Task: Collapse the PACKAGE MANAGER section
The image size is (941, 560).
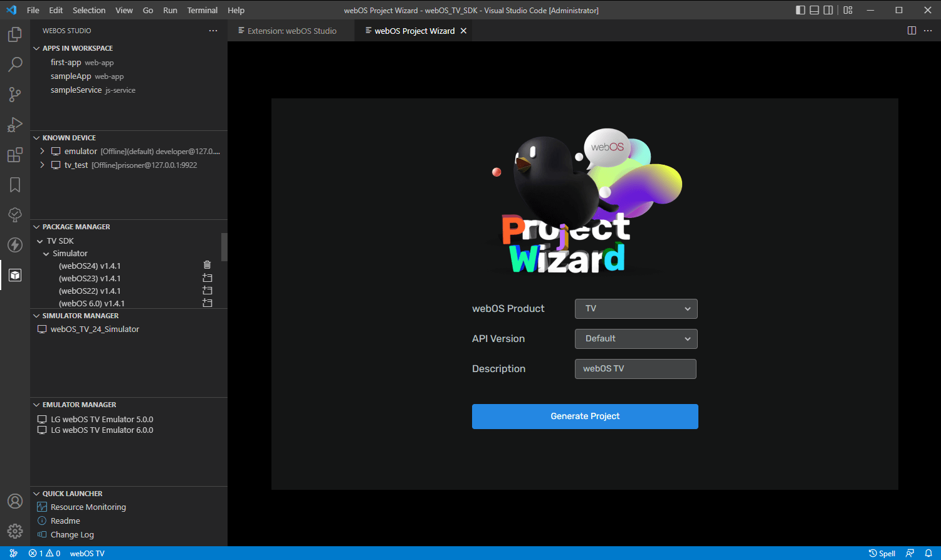Action: [36, 227]
